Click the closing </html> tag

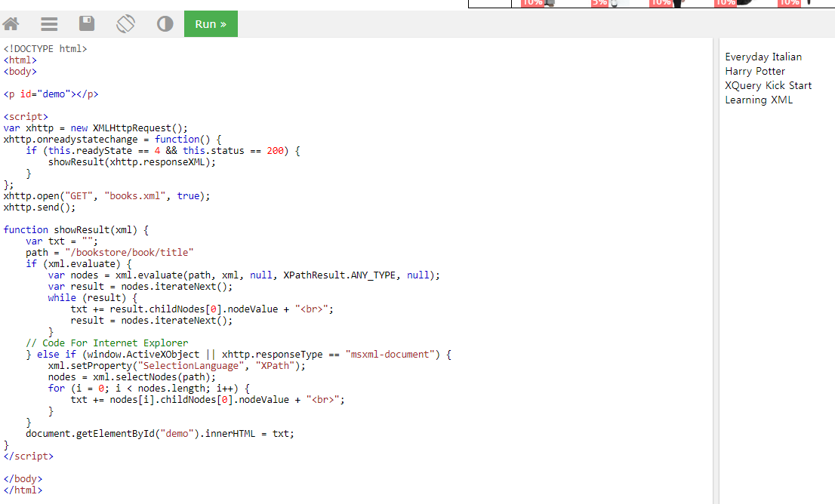pos(23,490)
